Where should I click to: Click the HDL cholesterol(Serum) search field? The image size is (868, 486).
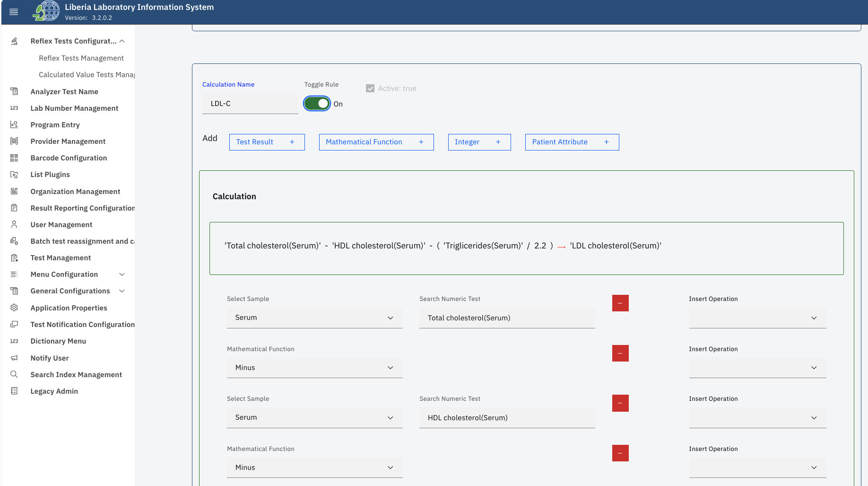(507, 418)
